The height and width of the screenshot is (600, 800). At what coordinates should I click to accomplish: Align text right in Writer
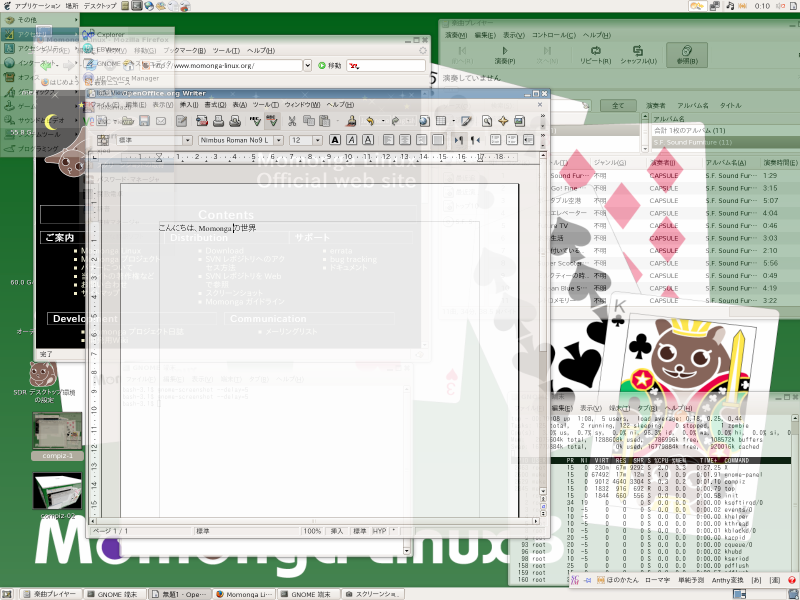coord(421,140)
